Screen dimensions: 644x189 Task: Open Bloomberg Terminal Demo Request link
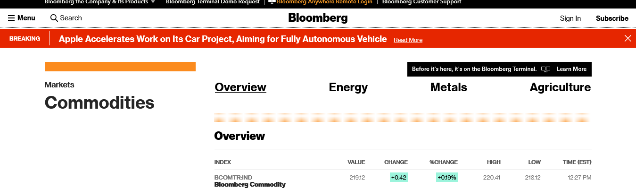(213, 2)
